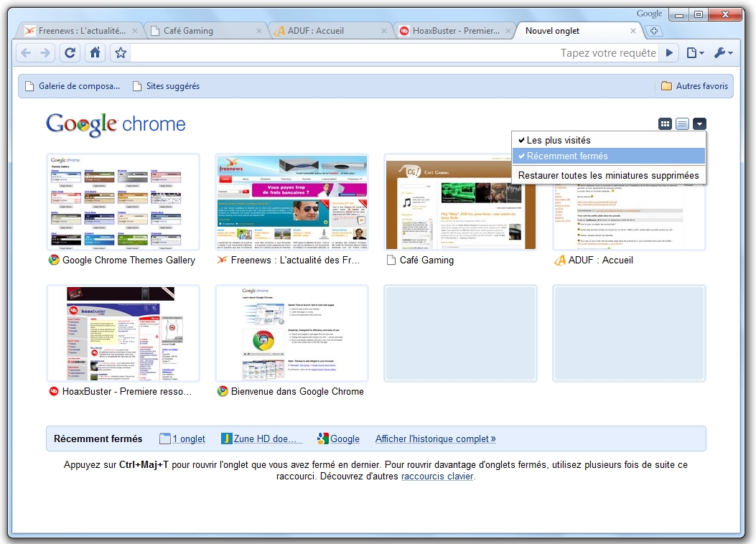Close the Café Gaming tab
Viewport: 756px width, 544px height.
pos(259,31)
